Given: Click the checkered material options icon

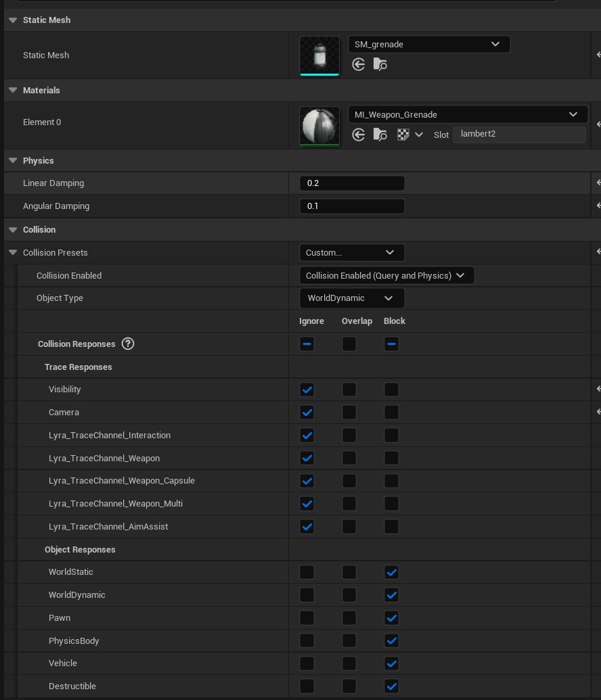Looking at the screenshot, I should pyautogui.click(x=403, y=135).
